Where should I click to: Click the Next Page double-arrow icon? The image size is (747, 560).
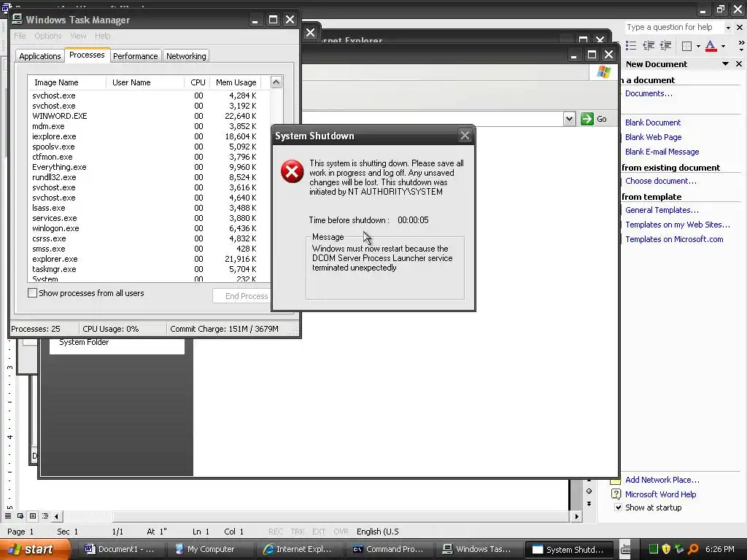[x=589, y=503]
